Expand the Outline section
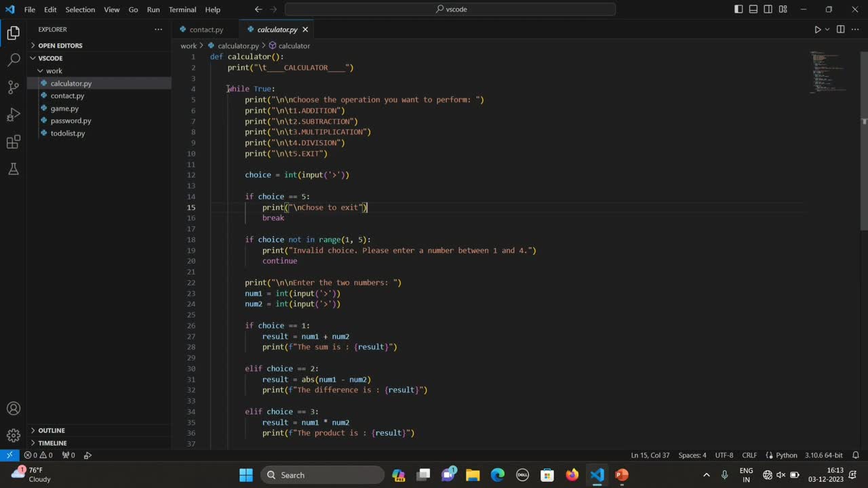The image size is (868, 488). (99, 430)
